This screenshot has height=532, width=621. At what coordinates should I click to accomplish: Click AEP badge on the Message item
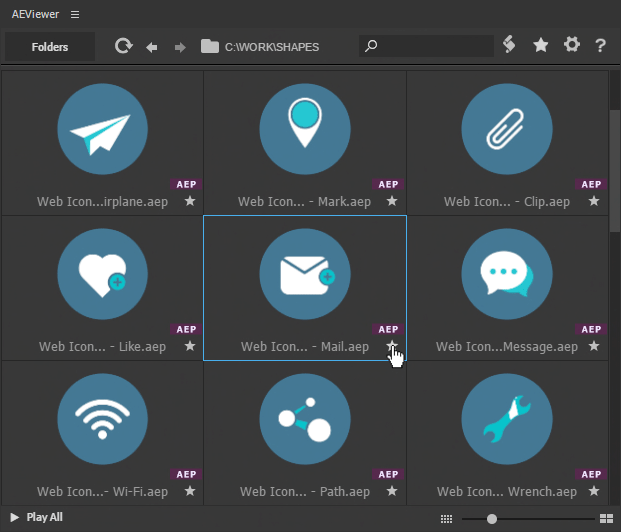coord(591,329)
